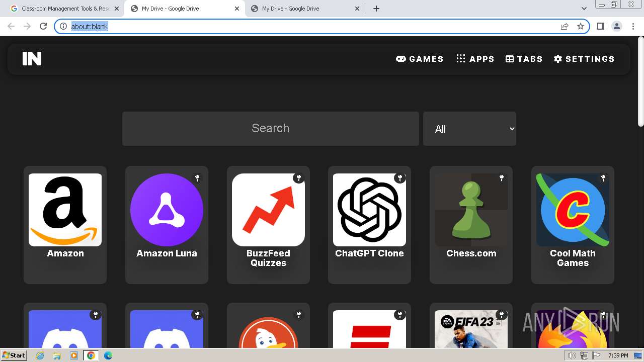Open the Amazon app tile
The width and height of the screenshot is (644, 362).
coord(65,225)
